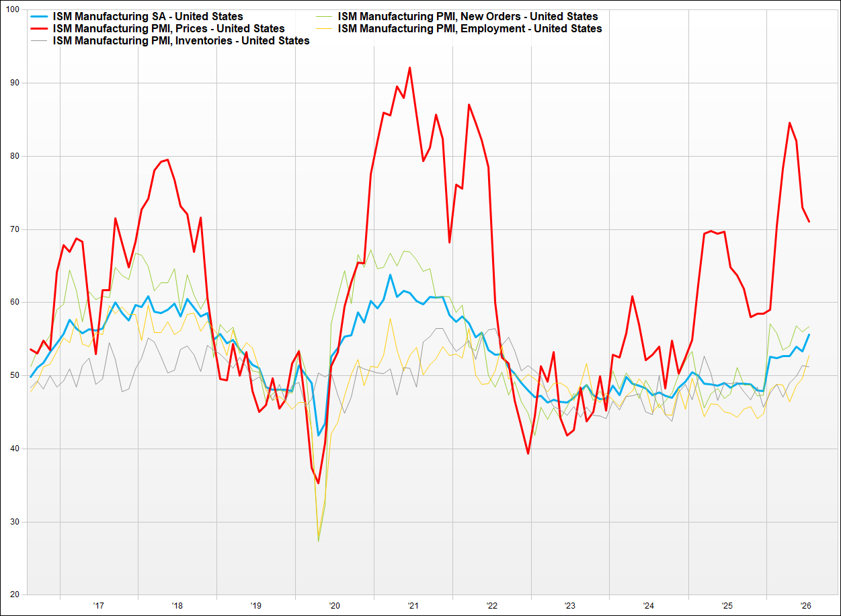Image resolution: width=841 pixels, height=616 pixels.
Task: Click the Prices low near 39 in late 2022
Action: [x=528, y=454]
